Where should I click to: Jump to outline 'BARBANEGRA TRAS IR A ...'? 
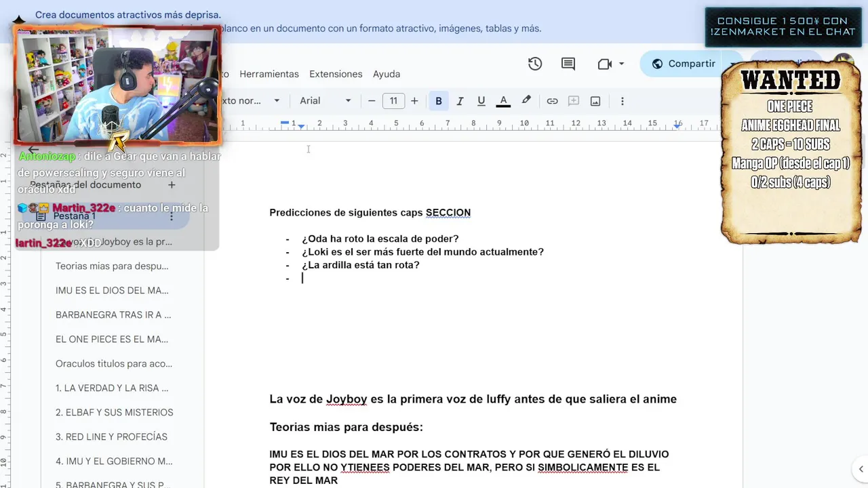(x=113, y=315)
